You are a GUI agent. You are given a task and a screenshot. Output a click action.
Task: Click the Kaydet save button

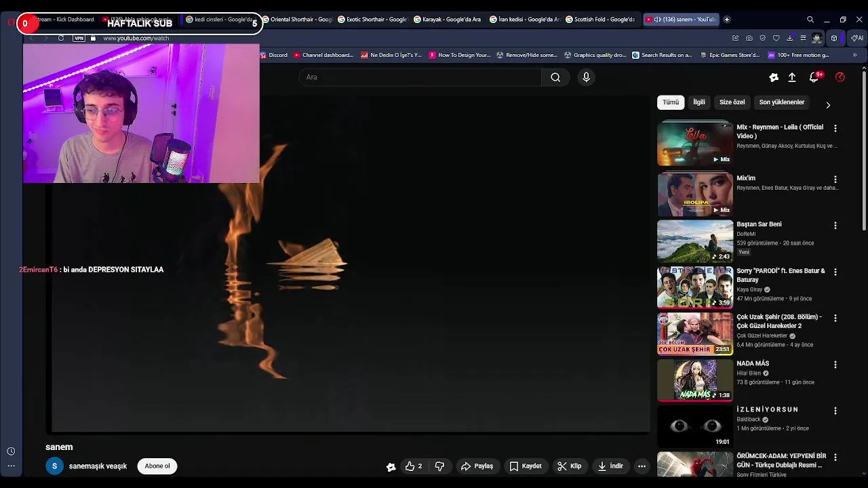point(526,466)
